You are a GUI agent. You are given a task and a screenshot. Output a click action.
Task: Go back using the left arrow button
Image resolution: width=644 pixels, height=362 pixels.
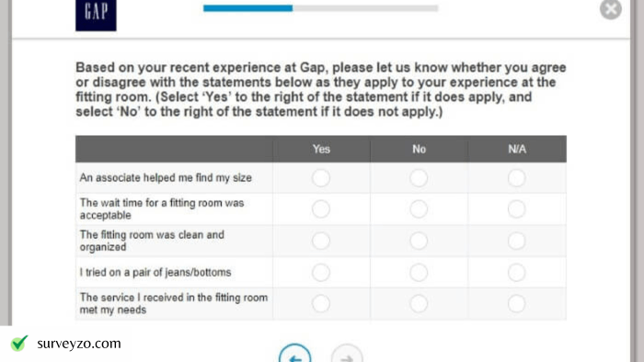[x=295, y=355]
